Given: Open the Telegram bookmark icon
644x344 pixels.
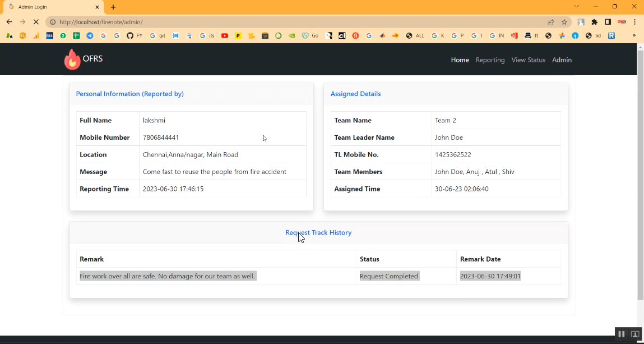Looking at the screenshot, I should pos(90,35).
